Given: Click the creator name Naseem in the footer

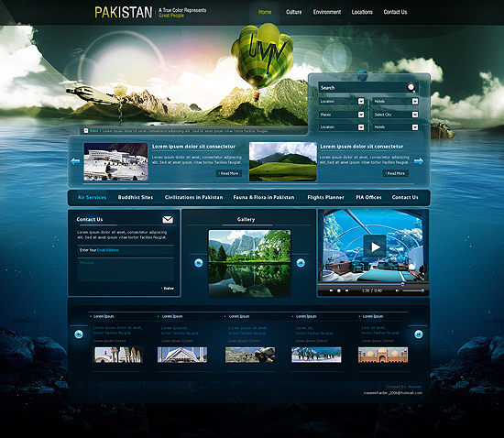Looking at the screenshot, I should pos(414,387).
